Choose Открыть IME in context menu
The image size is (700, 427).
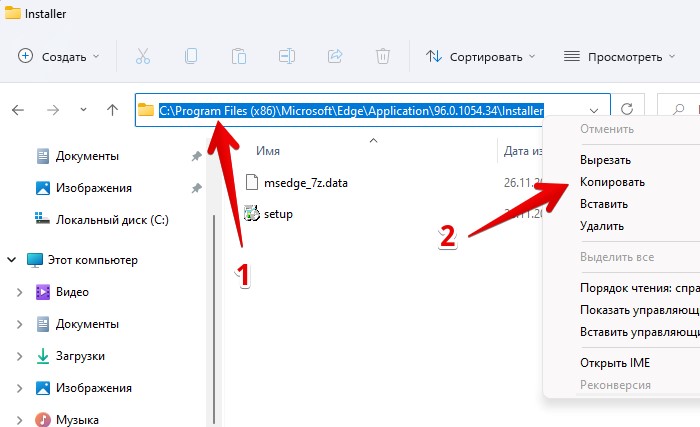[x=615, y=363]
